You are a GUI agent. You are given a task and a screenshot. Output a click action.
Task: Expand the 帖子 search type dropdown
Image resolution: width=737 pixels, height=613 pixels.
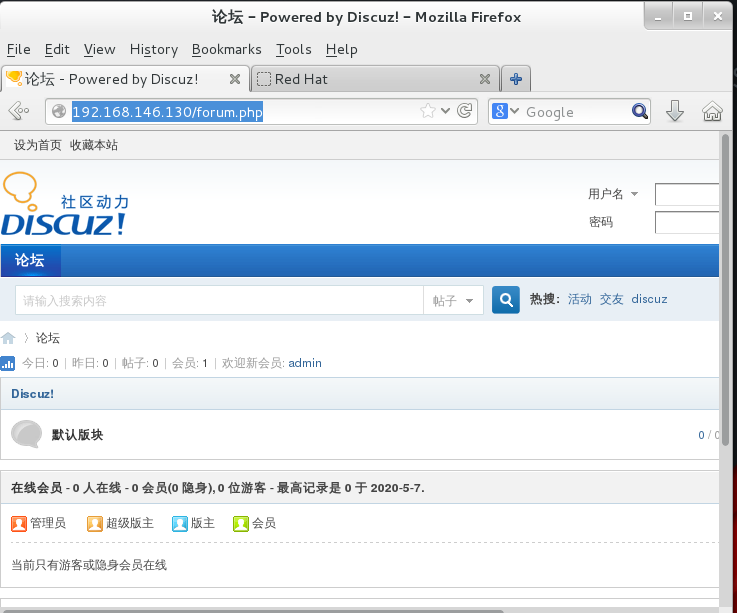(469, 301)
